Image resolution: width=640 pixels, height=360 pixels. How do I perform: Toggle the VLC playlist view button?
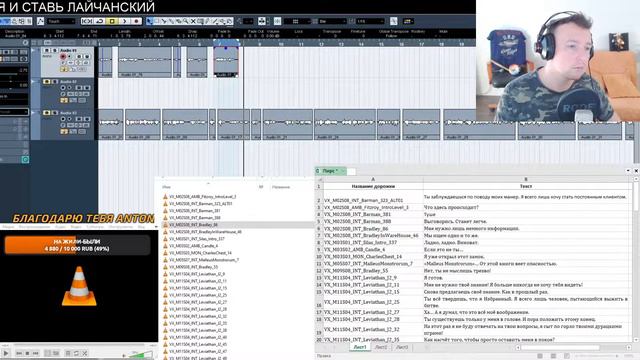point(68,353)
